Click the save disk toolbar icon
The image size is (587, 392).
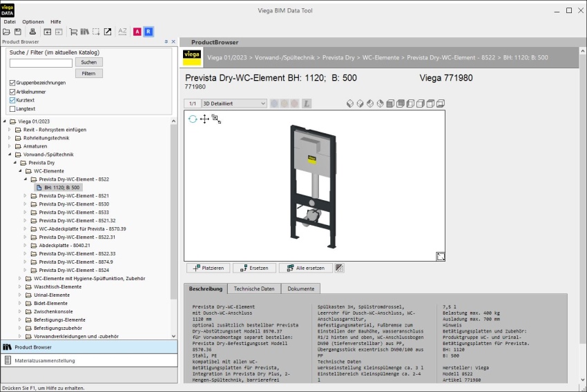point(17,32)
